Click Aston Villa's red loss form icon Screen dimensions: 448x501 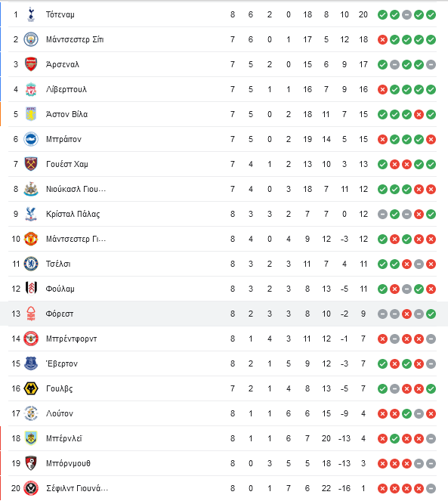(x=419, y=114)
